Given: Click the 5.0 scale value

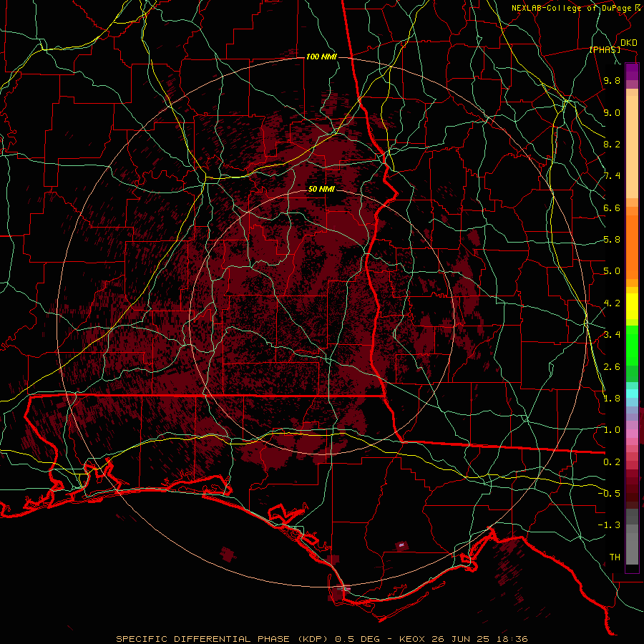Looking at the screenshot, I should [x=612, y=271].
